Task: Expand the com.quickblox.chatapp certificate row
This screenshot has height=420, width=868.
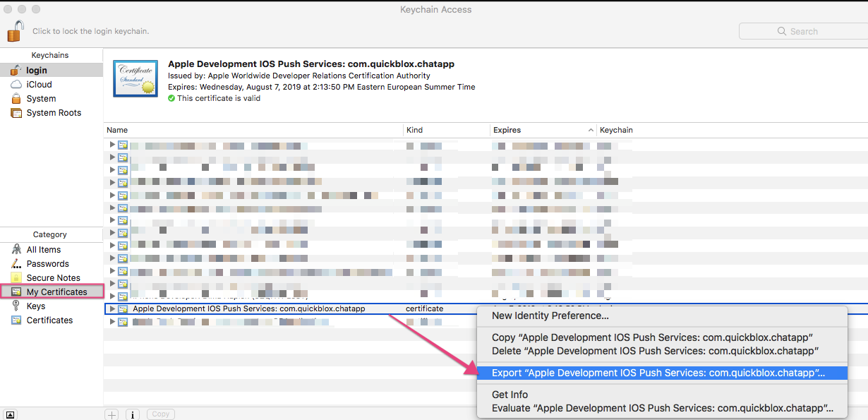Action: click(x=112, y=308)
